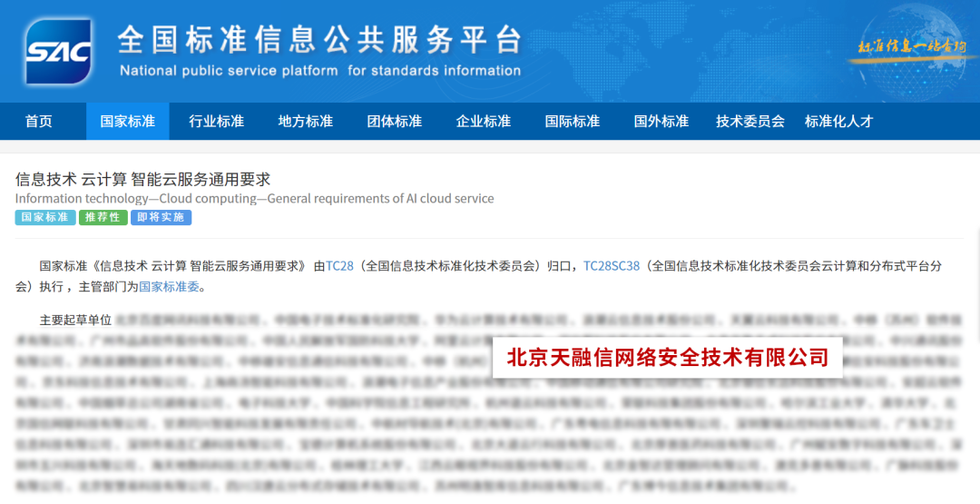The width and height of the screenshot is (980, 504).
Task: Open the 技术委员会 navigation item
Action: pyautogui.click(x=750, y=122)
